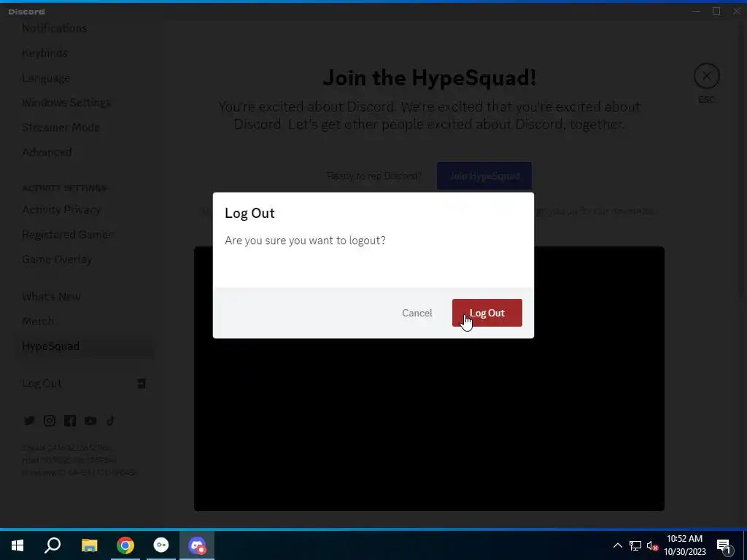Screen dimensions: 747x560
Task: Click the Discord taskbar icon
Action: tap(197, 545)
